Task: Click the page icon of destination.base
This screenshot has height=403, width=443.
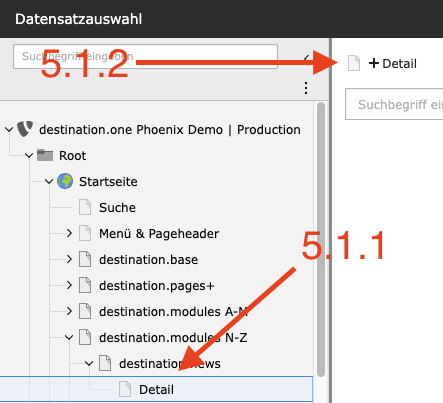Action: tap(85, 259)
